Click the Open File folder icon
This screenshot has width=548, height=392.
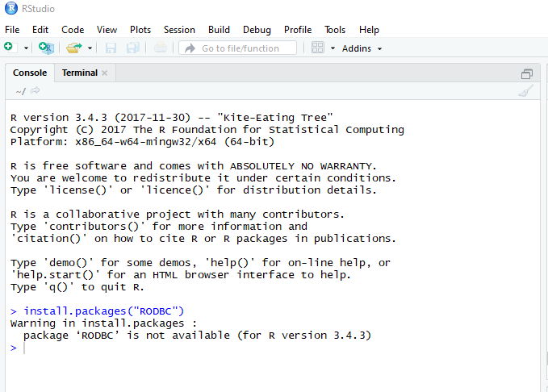[x=73, y=48]
